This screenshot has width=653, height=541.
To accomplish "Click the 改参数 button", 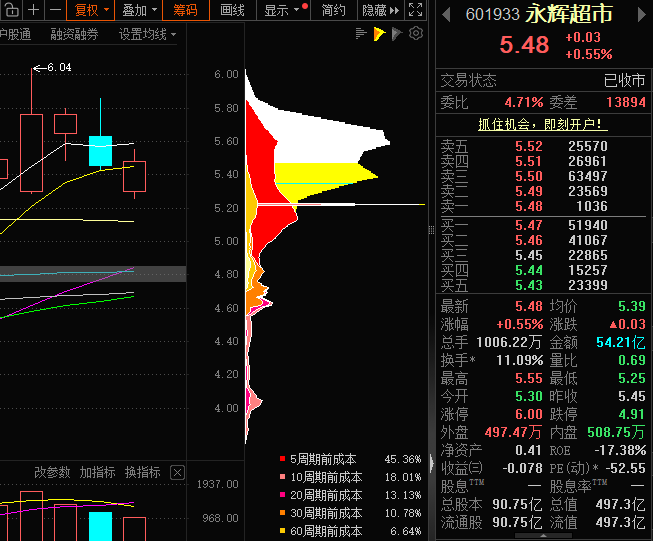I will tap(52, 472).
